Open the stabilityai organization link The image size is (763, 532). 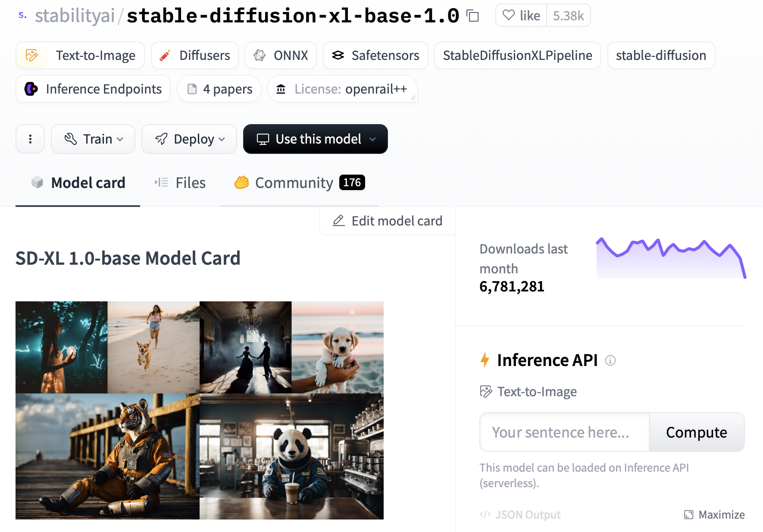click(x=75, y=16)
